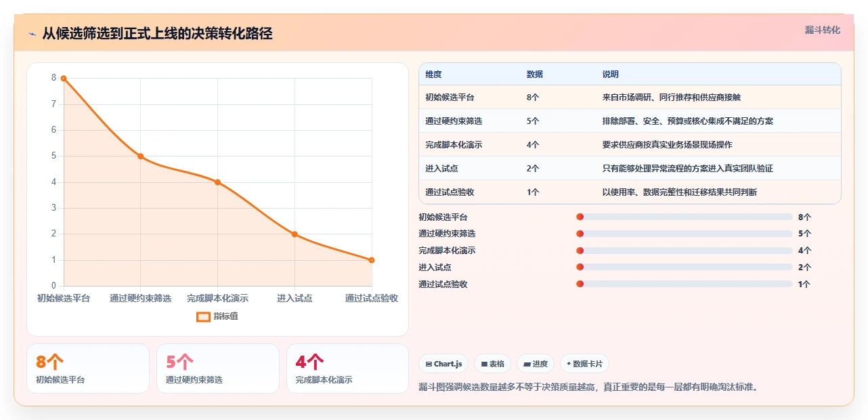Click the lightning icon beside the title
The image size is (868, 420).
pyautogui.click(x=32, y=33)
